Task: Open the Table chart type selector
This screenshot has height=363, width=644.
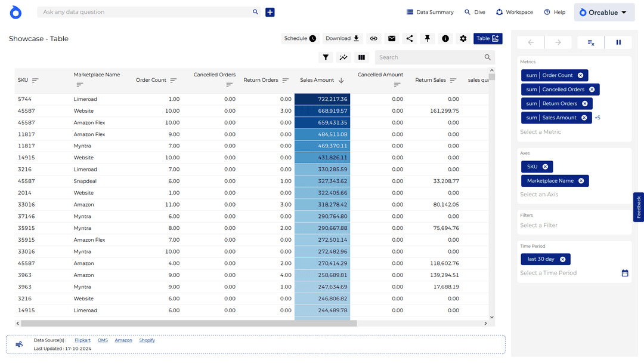Action: [488, 39]
